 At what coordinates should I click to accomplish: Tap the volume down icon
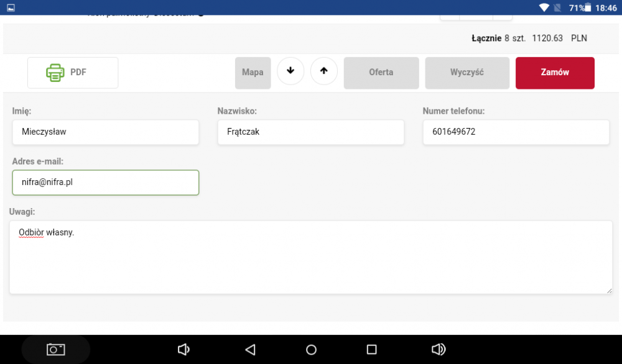pos(183,350)
